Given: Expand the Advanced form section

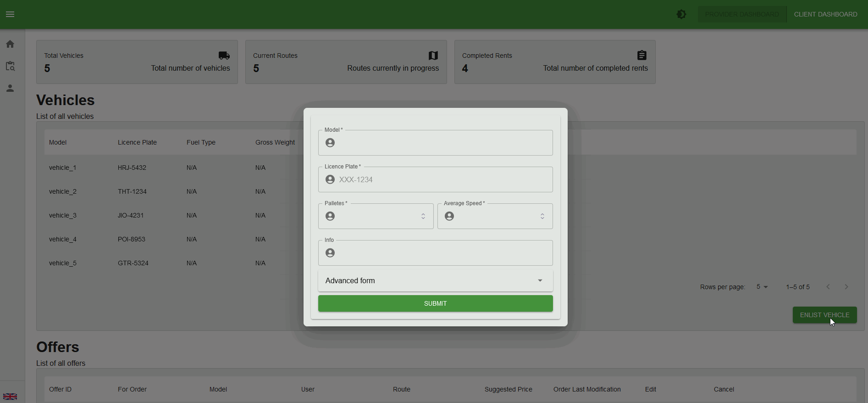Looking at the screenshot, I should [x=435, y=280].
